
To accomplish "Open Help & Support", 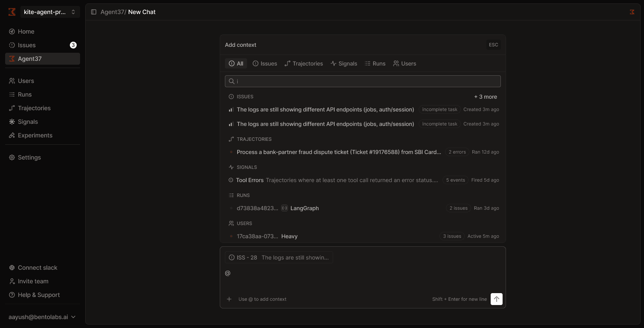I will (x=43, y=295).
